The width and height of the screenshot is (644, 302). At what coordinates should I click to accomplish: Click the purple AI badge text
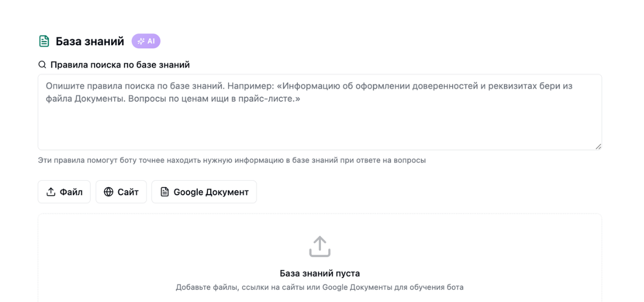pos(151,41)
